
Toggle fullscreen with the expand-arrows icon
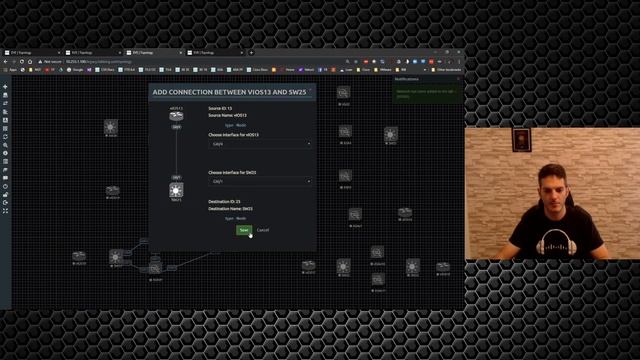click(5, 211)
